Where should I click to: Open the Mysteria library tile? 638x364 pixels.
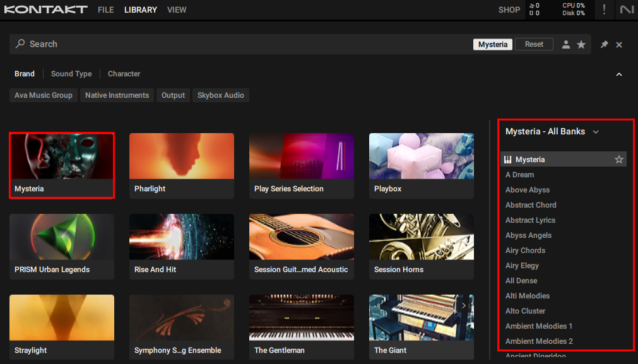(x=62, y=165)
